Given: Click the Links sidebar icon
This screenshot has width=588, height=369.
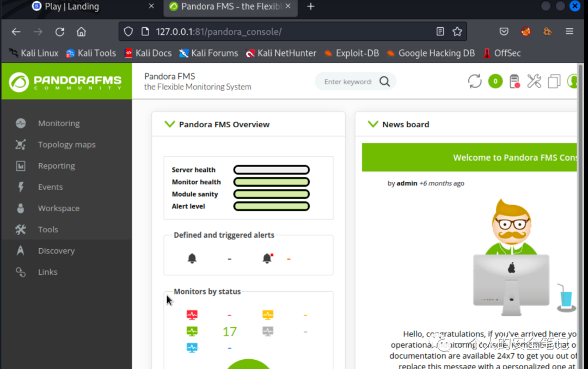Looking at the screenshot, I should [x=21, y=272].
